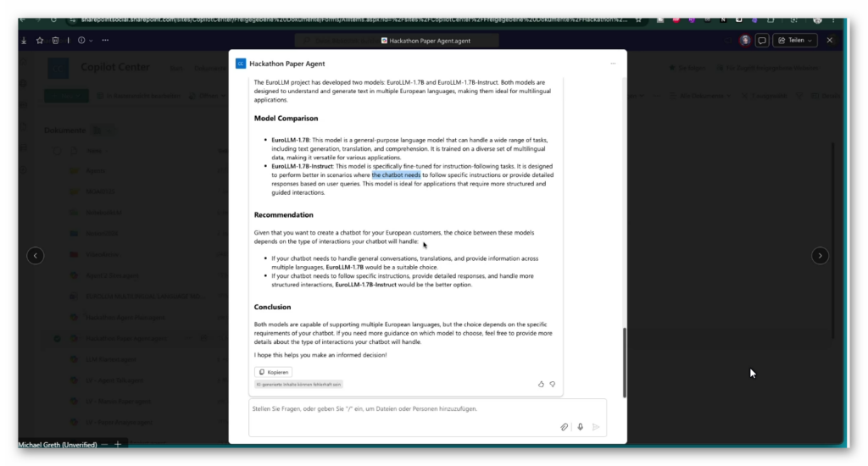Click the extensions puzzle icon in browser toolbar
Screen dimensions: 868x466
[771, 20]
